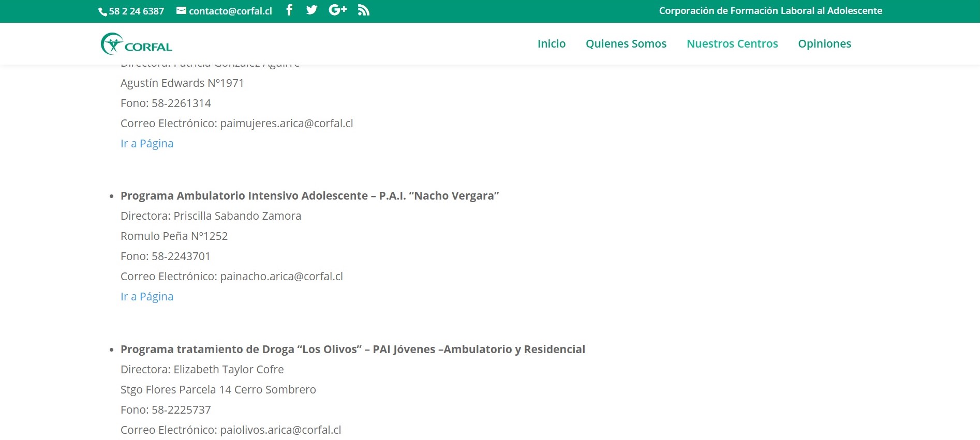Follow 'Ir a Página' under paimujeres.arica email
This screenshot has width=980, height=440.
click(147, 144)
